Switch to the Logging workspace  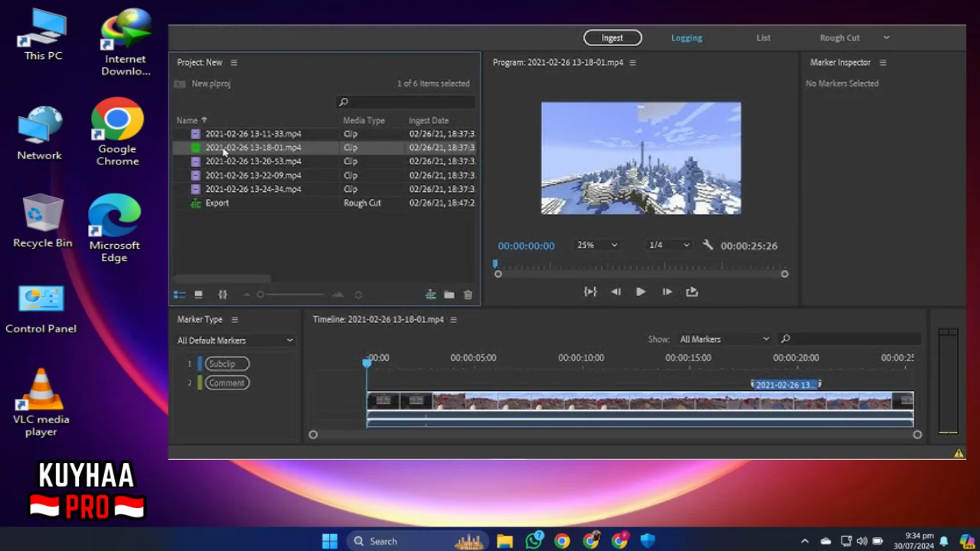coord(687,37)
